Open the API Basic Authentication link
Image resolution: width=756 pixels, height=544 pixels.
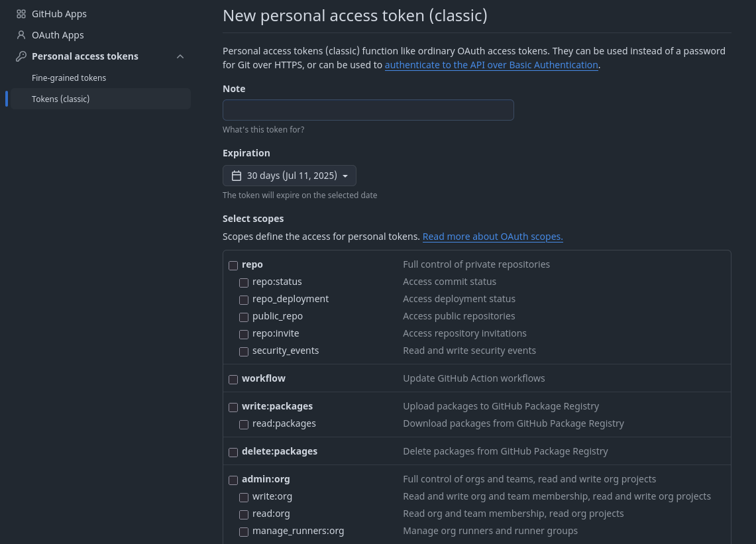pyautogui.click(x=492, y=65)
